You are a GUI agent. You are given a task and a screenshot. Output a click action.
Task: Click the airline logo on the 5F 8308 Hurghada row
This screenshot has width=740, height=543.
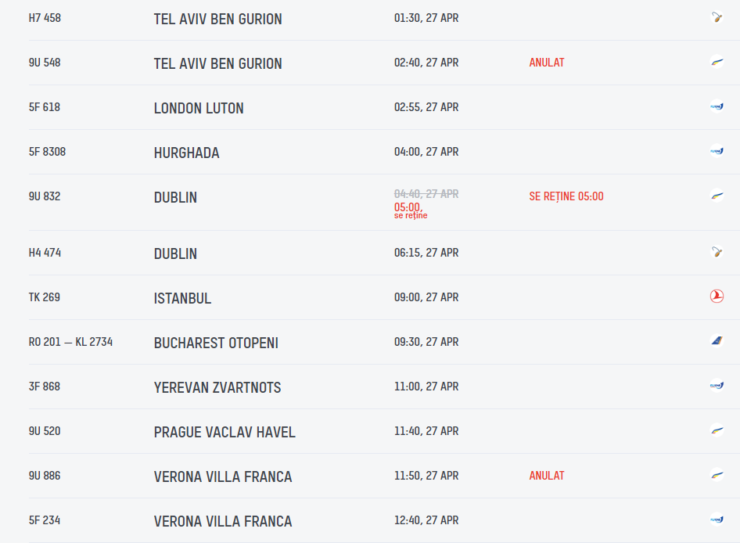tap(717, 151)
